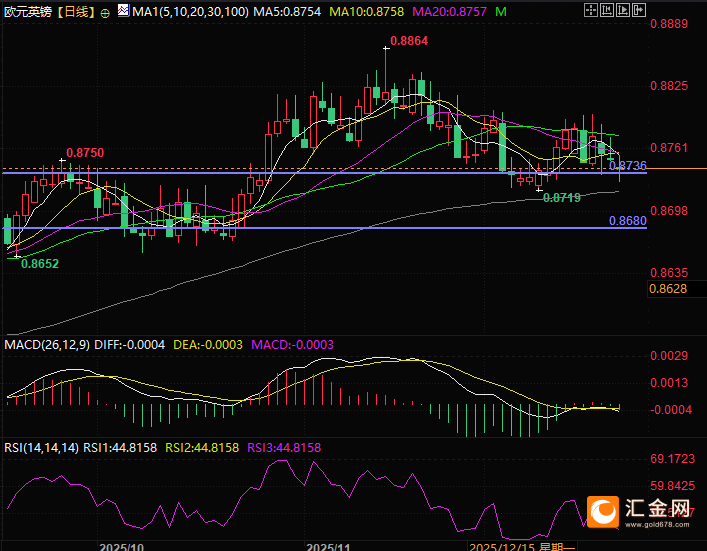Open RSI(14,14,14) indicator parameters
Screen dimensions: 707x551
(x=40, y=447)
